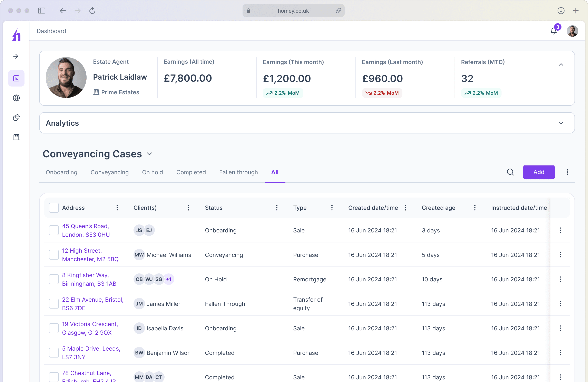Switch to the Fallen through tab
588x382 pixels.
[238, 172]
